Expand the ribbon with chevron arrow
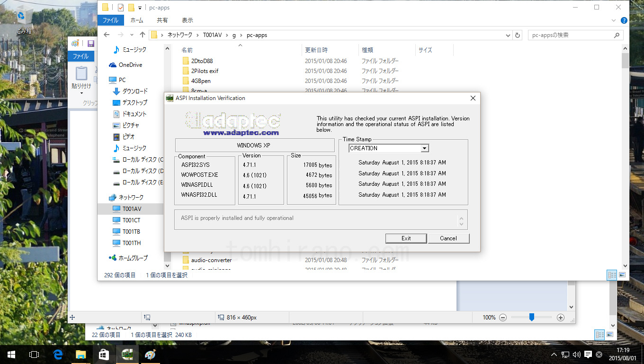Viewport: 644px width, 364px height. coord(615,20)
